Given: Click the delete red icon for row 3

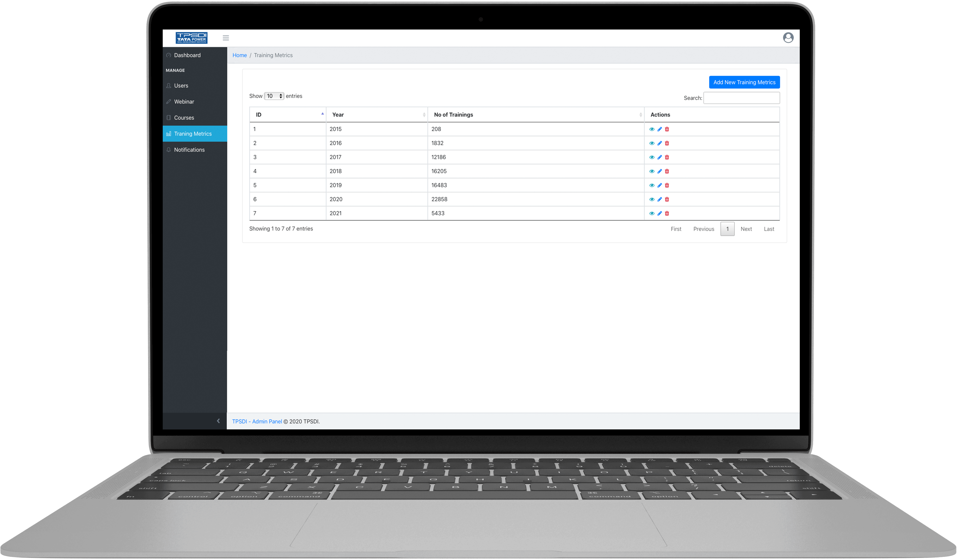Looking at the screenshot, I should 667,157.
